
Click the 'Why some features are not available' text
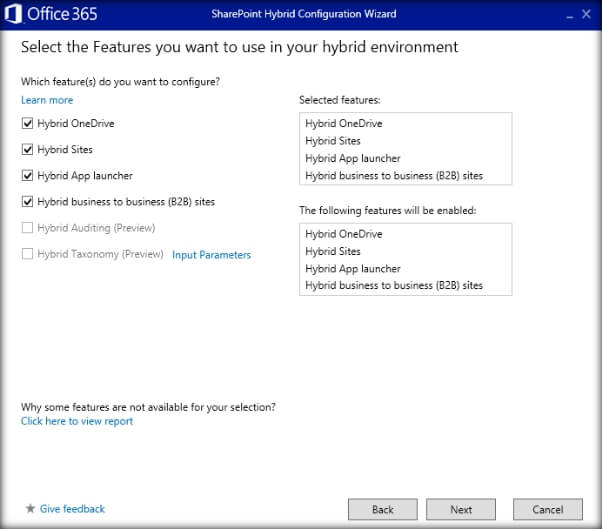tap(148, 407)
